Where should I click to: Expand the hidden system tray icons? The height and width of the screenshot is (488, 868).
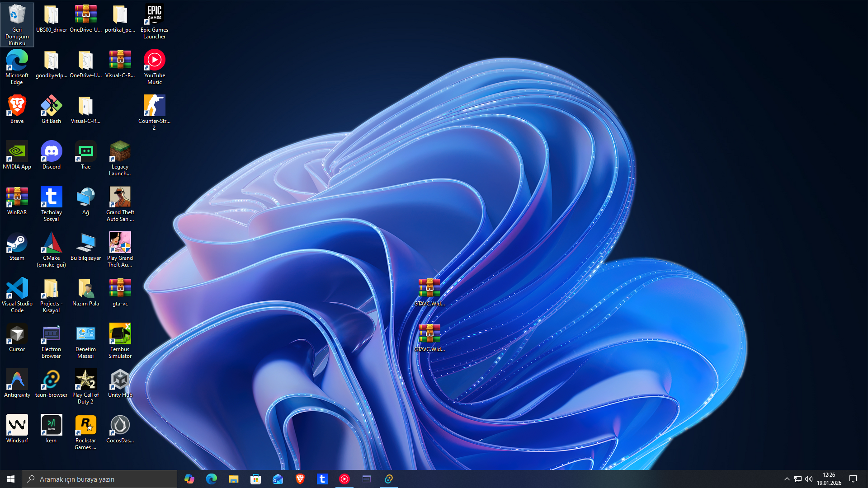787,479
